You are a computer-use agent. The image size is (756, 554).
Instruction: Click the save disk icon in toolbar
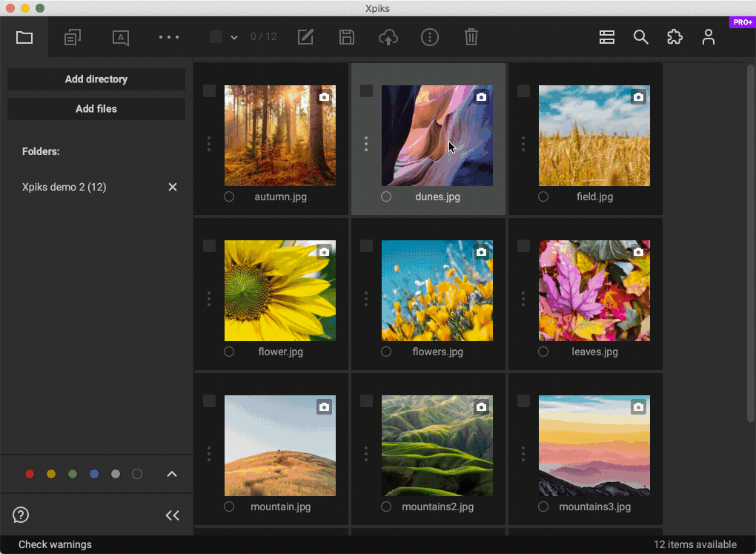coord(347,37)
